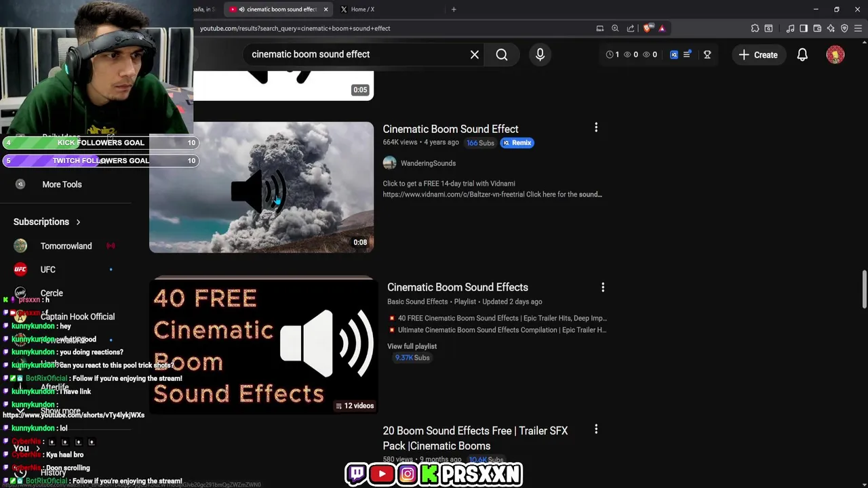868x488 pixels.
Task: Open 20 Boom Sound Effects Free video title
Action: point(475,439)
